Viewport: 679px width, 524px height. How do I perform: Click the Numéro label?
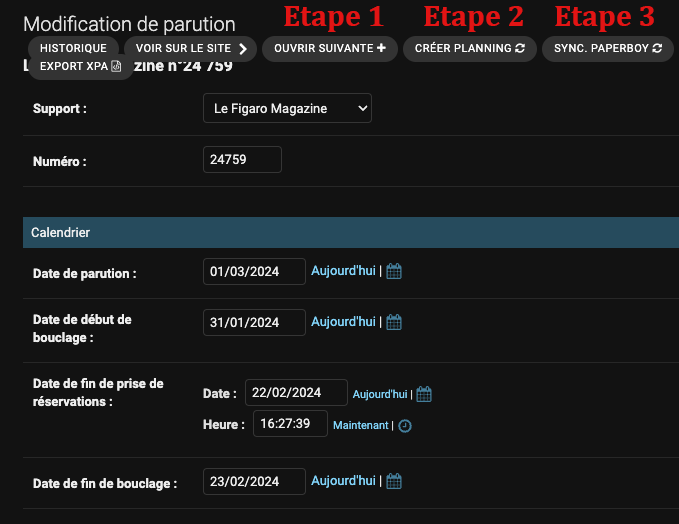[x=60, y=162]
